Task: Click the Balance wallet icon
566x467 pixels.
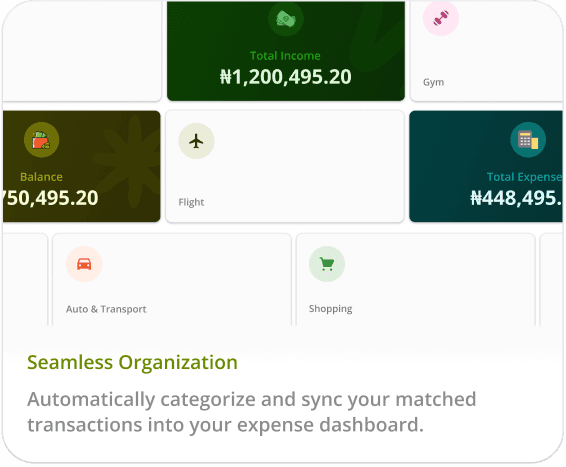Action: tap(42, 140)
